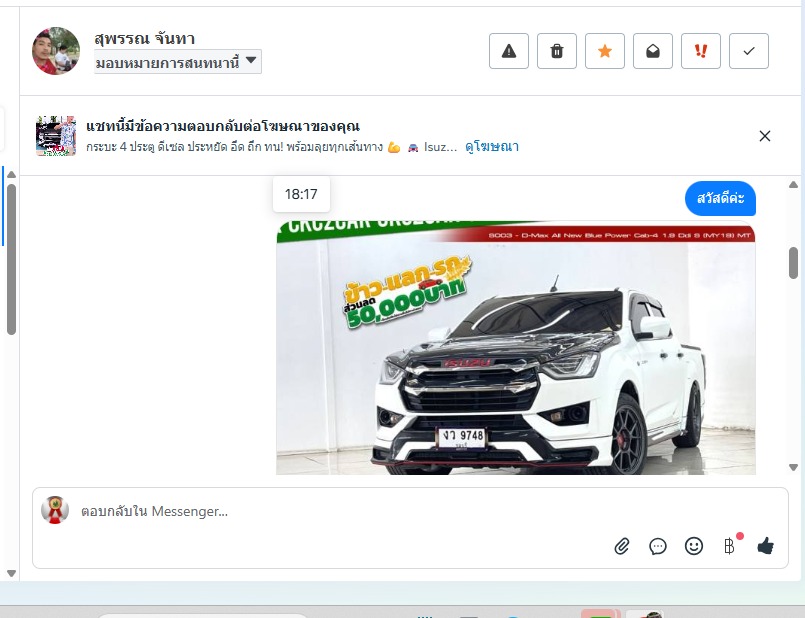Open the มอบหมายการสนทนานี้ assignment dropdown
Viewport: 805px width, 618px height.
click(178, 62)
